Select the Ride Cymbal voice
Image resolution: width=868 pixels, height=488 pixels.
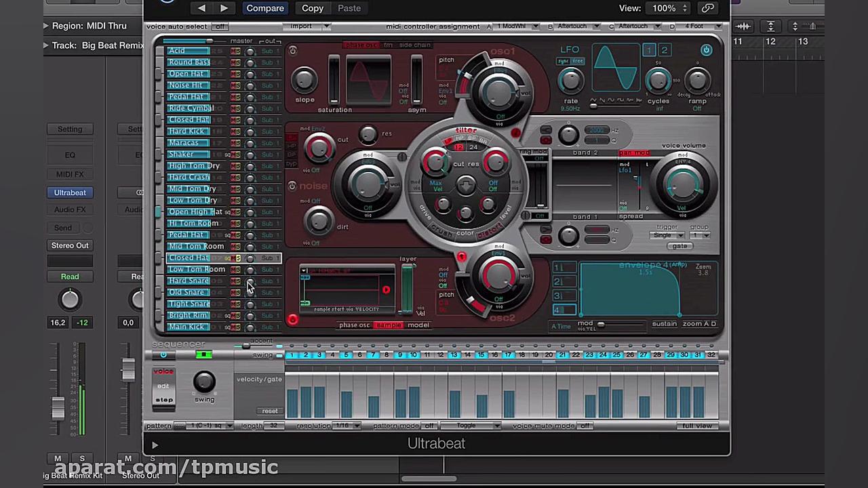click(x=191, y=108)
